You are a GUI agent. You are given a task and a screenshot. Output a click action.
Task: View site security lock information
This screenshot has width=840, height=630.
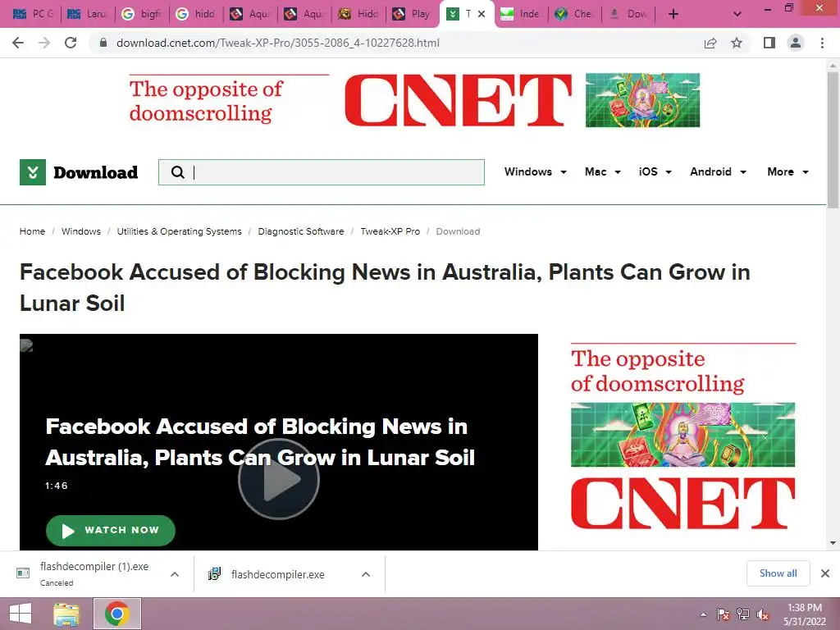click(103, 43)
